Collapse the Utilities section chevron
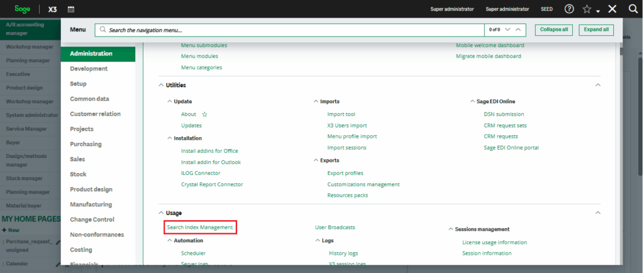 click(x=160, y=86)
